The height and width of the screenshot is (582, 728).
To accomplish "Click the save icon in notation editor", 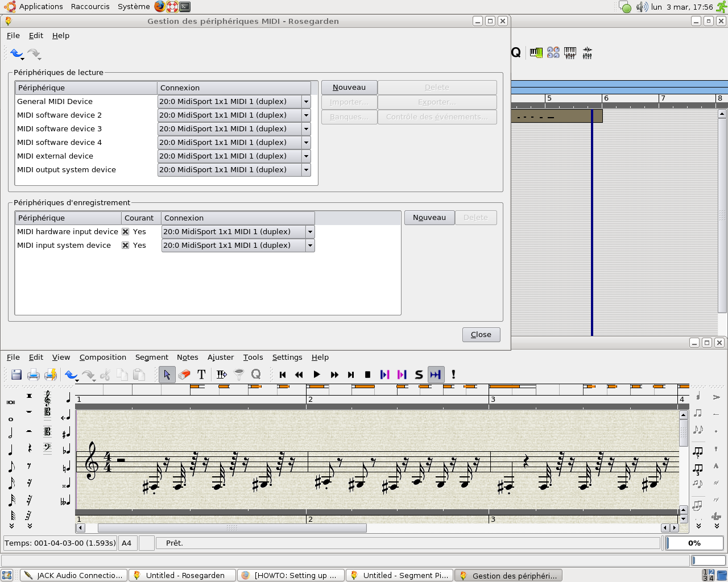I will pos(16,375).
